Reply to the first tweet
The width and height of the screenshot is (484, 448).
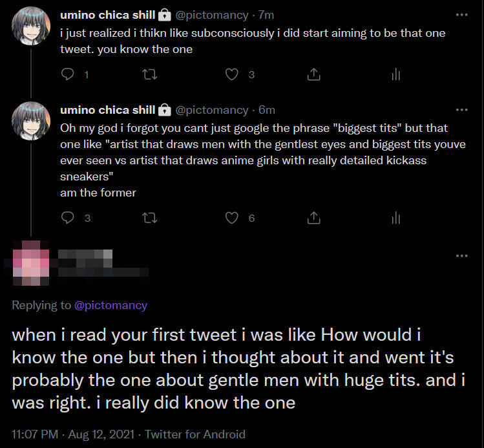[x=68, y=74]
